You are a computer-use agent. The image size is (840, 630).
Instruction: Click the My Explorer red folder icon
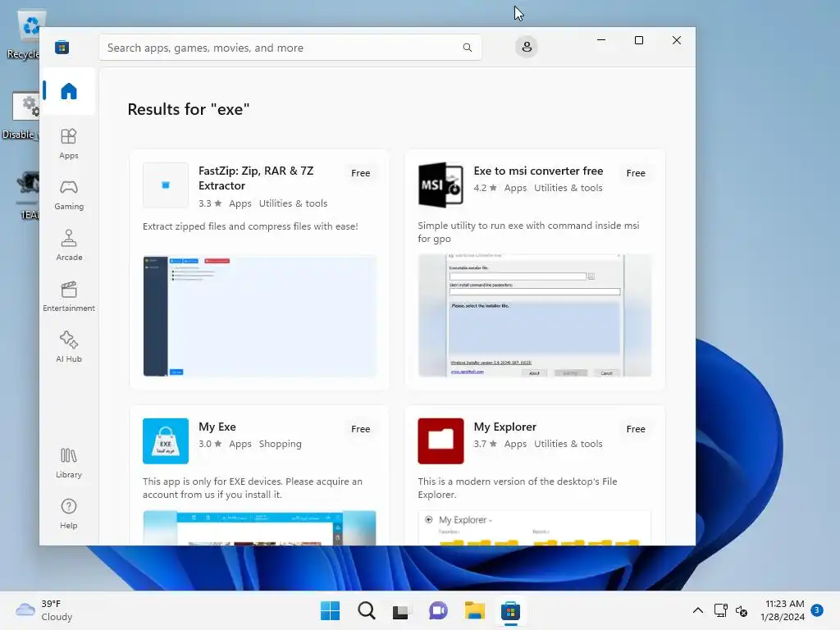441,441
